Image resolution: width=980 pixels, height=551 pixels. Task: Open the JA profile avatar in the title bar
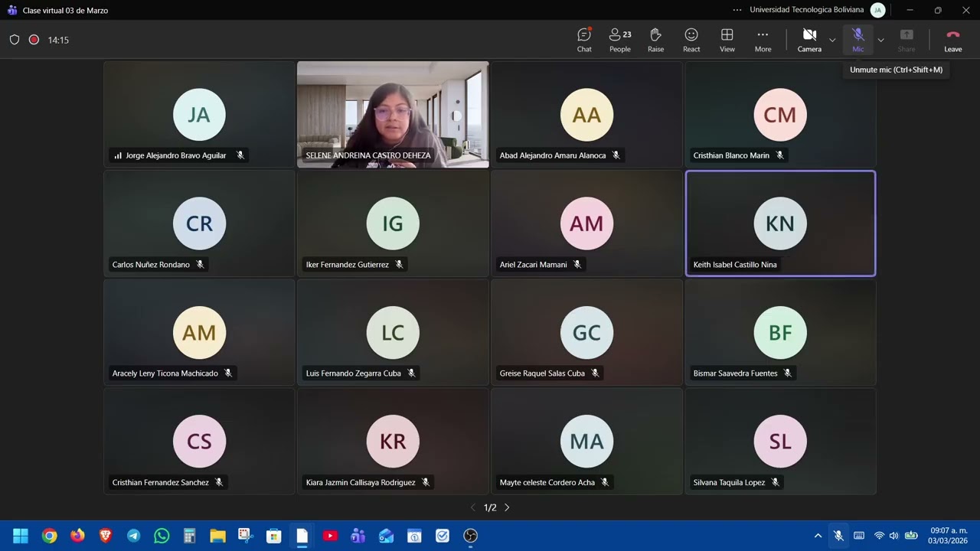pos(878,10)
